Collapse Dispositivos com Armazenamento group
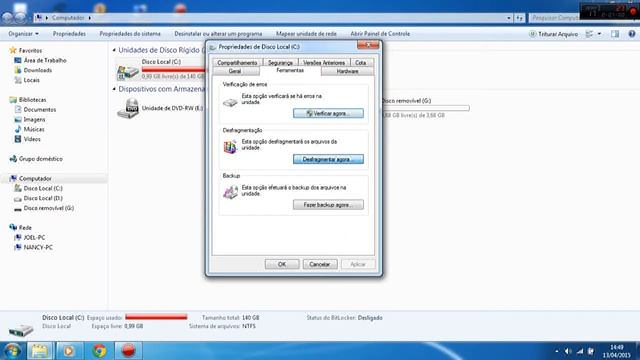 coord(114,89)
